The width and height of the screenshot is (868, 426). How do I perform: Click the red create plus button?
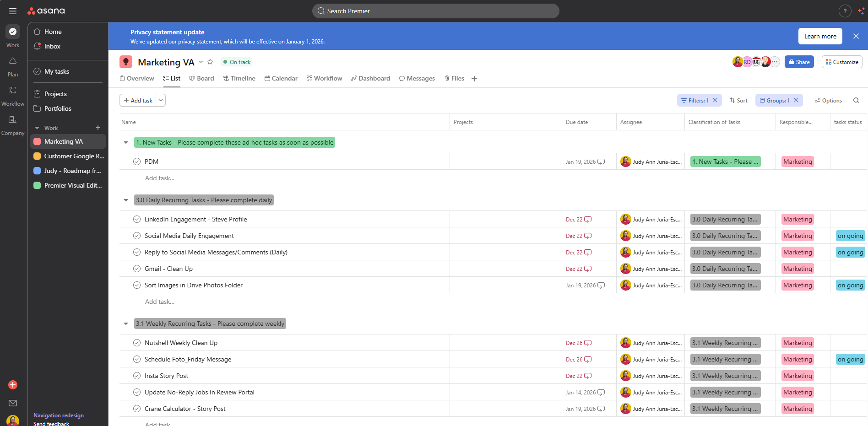[x=13, y=385]
